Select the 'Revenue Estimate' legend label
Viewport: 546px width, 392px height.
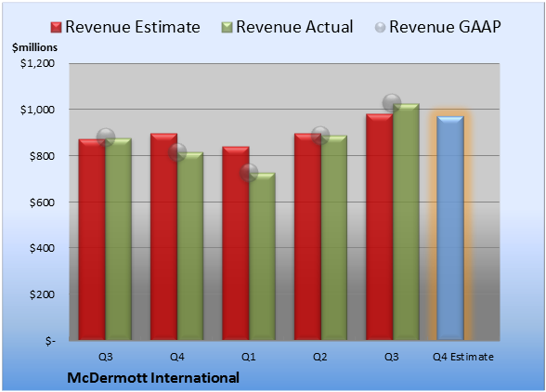click(x=133, y=27)
